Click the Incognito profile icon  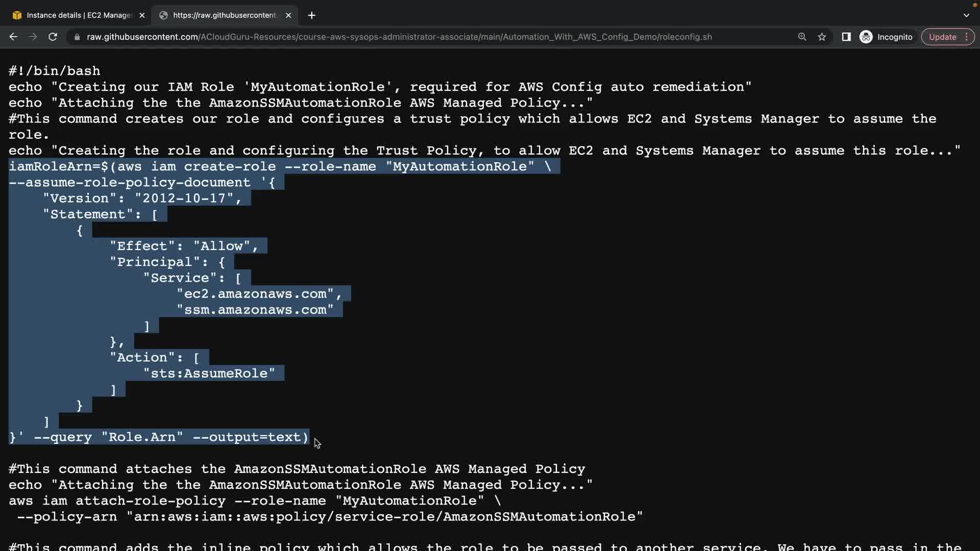point(866,37)
